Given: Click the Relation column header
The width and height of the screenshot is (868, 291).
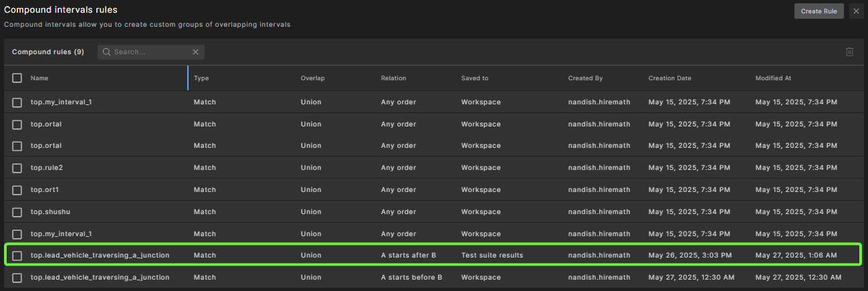Looking at the screenshot, I should pos(393,78).
